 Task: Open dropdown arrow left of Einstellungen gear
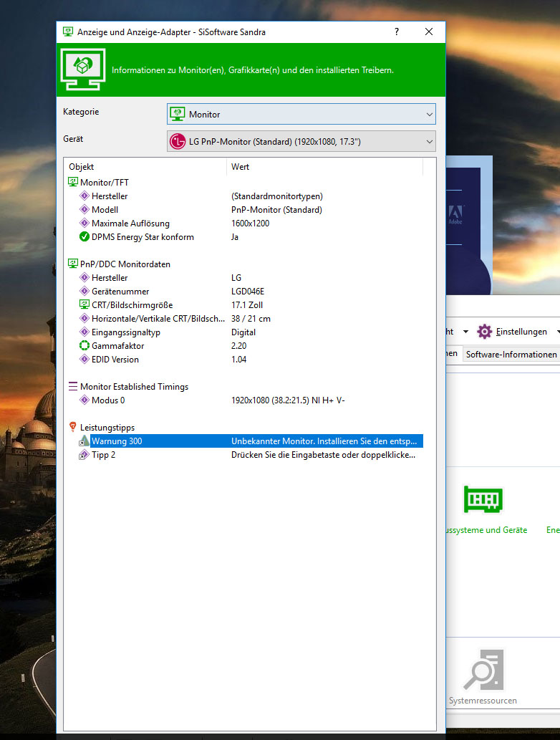pyautogui.click(x=465, y=332)
